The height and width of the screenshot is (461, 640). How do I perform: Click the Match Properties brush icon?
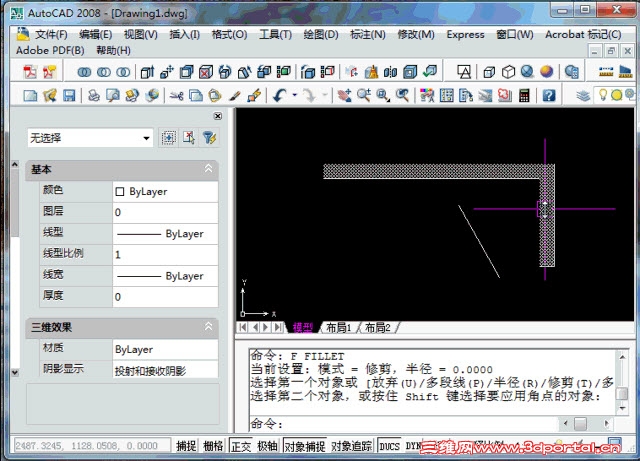(x=235, y=96)
